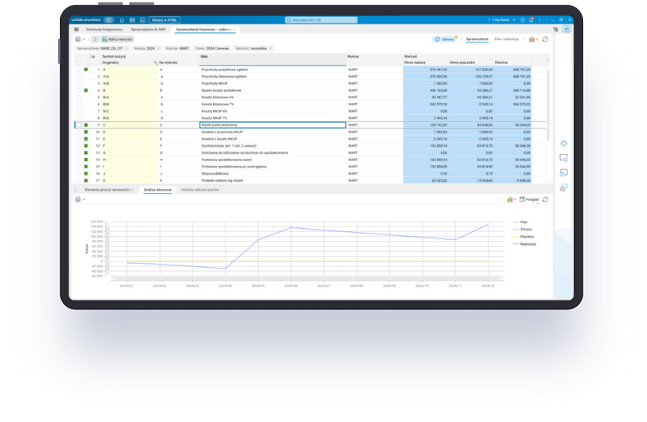Click third icon in right sidebar below chat

[x=564, y=173]
